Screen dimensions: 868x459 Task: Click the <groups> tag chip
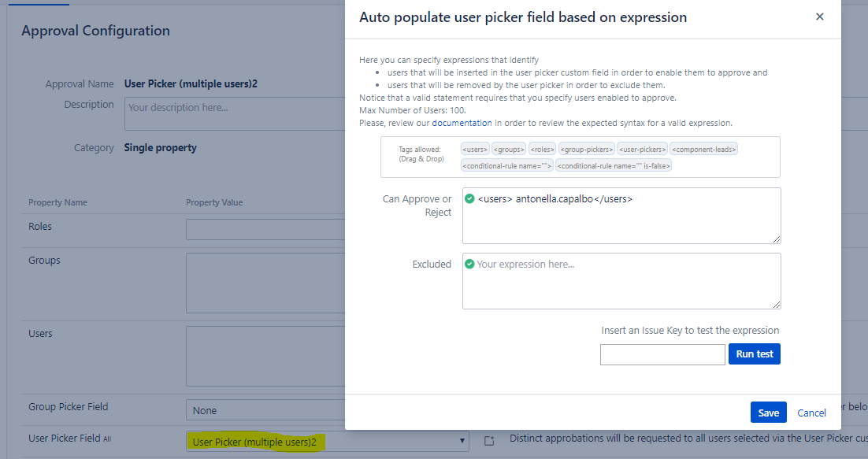pos(509,149)
